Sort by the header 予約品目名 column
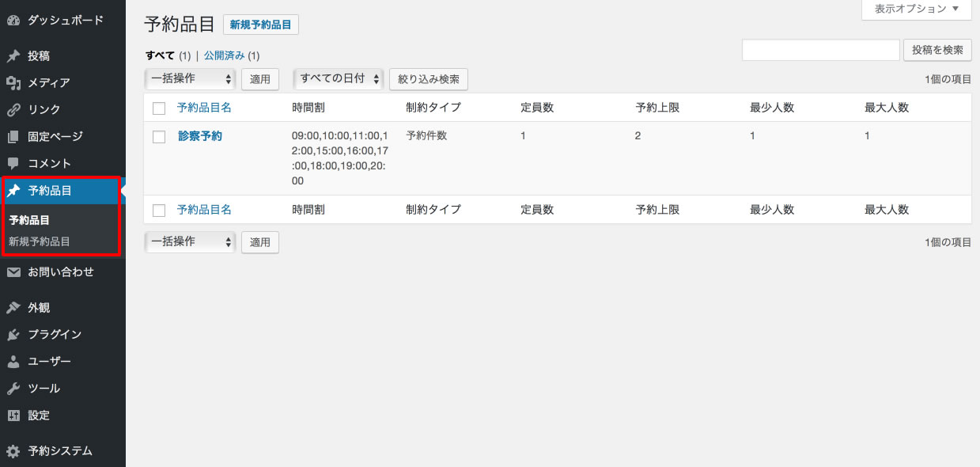The height and width of the screenshot is (467, 980). pyautogui.click(x=204, y=108)
